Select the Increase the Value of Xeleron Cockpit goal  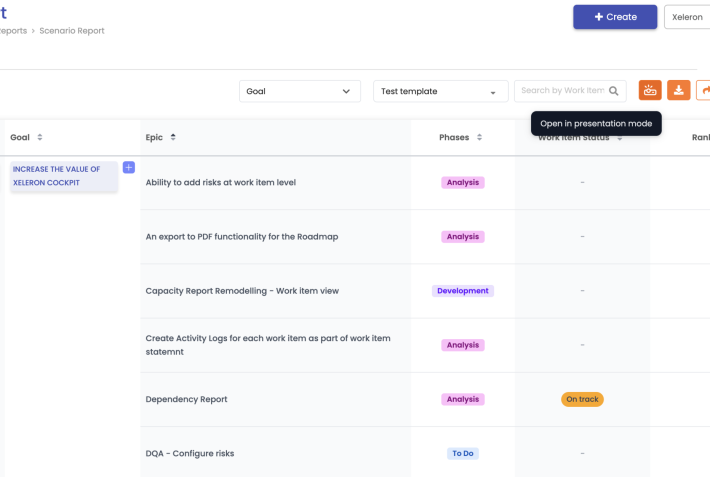click(58, 176)
